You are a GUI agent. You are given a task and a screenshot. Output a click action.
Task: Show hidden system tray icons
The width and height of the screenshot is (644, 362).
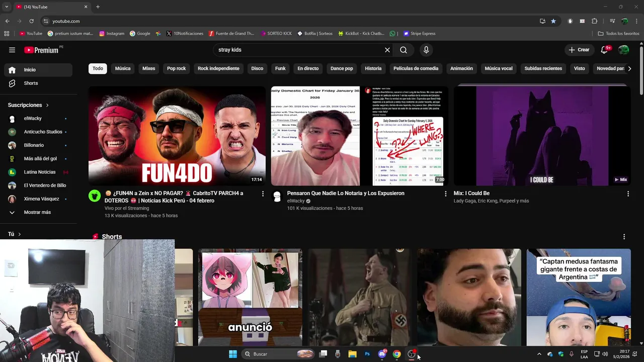coord(539,354)
